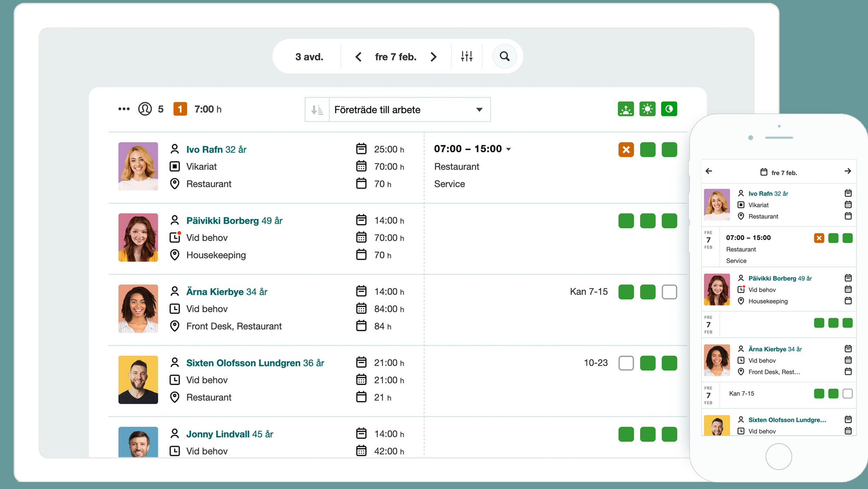Click the 42:00 h value for Jonny Lindvall
Screen dimensions: 868x489
(x=389, y=451)
